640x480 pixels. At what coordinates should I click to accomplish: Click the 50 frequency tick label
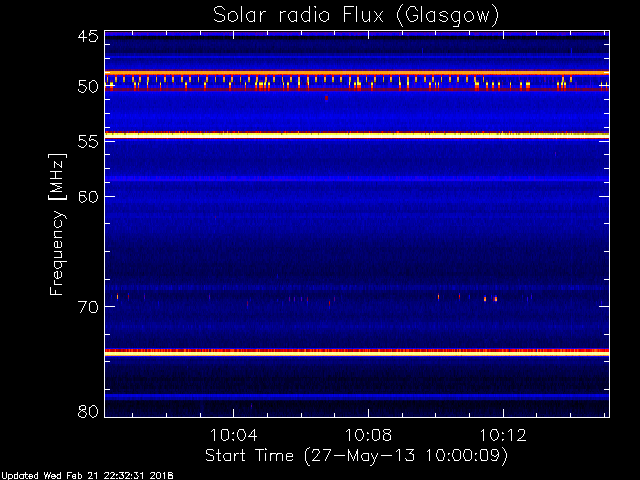click(88, 87)
